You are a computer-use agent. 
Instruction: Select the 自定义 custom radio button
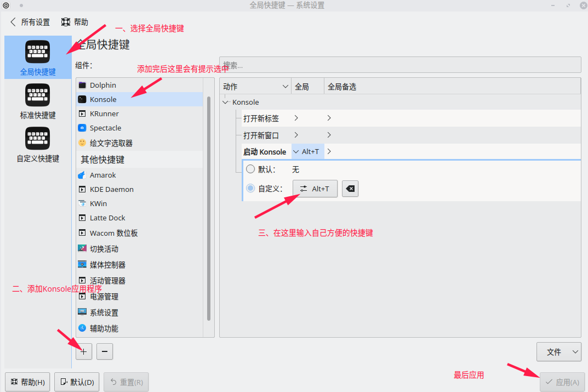pos(250,188)
